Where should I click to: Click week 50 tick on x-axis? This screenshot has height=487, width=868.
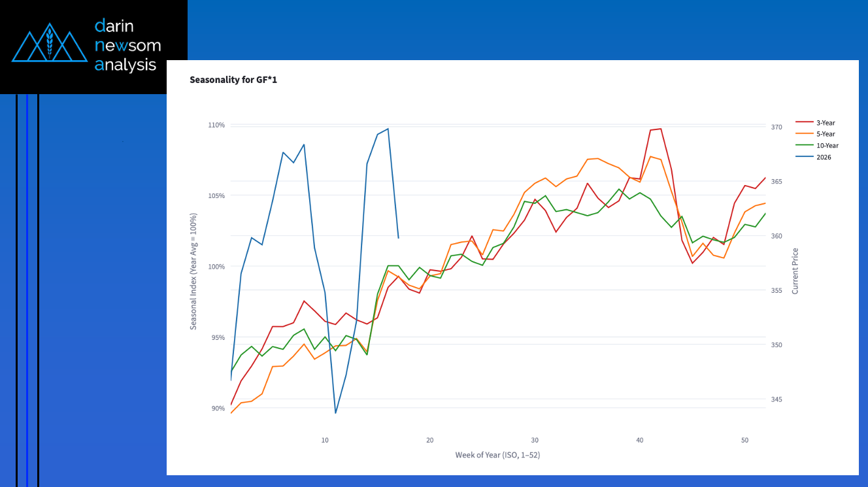coord(744,441)
